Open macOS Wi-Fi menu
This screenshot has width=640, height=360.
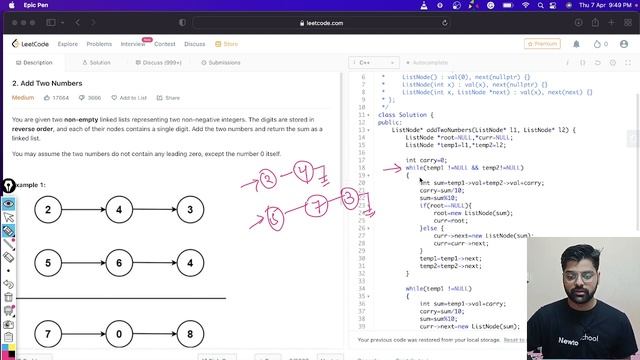[x=526, y=5]
